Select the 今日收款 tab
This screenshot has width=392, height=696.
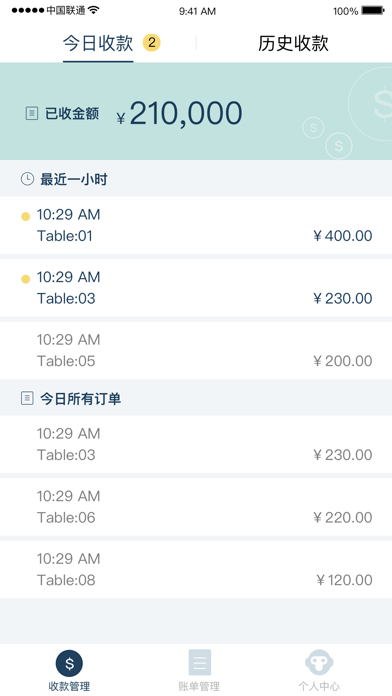coord(98,44)
